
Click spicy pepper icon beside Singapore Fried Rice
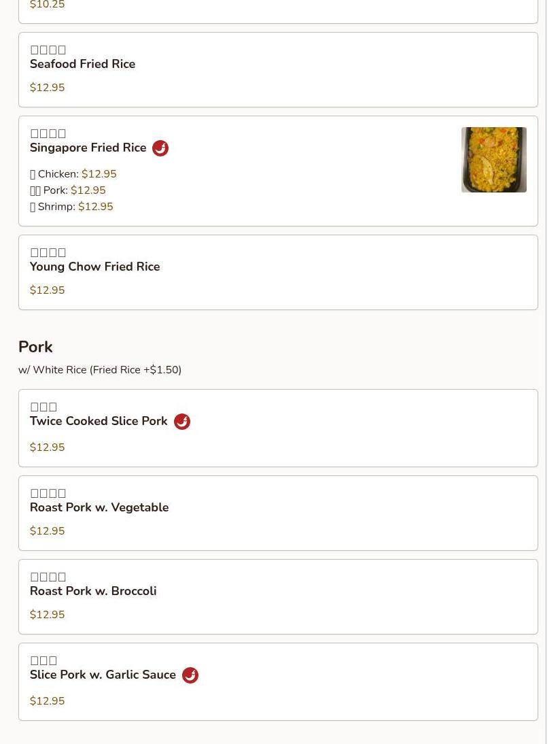click(x=160, y=148)
